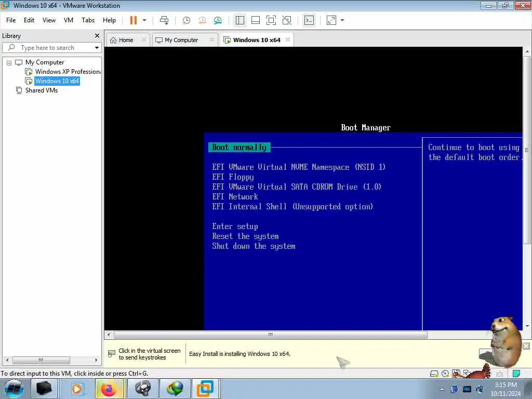Select Reset the system option
This screenshot has height=399, width=532.
(245, 236)
